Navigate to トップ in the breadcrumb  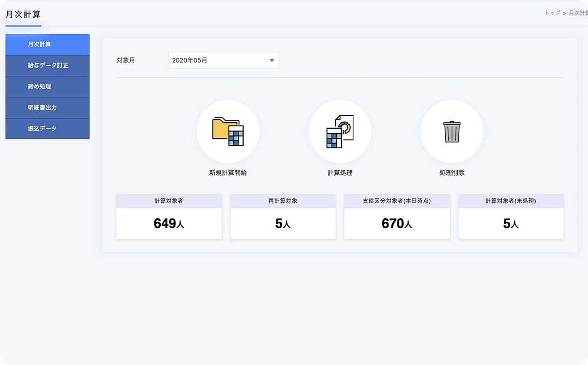[552, 13]
